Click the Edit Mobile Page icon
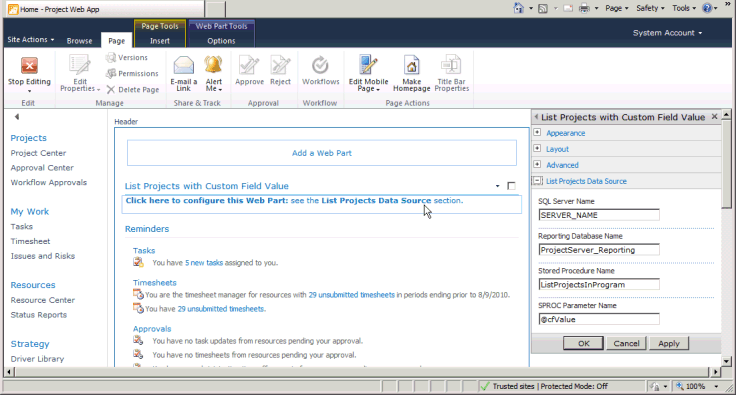 [368, 65]
